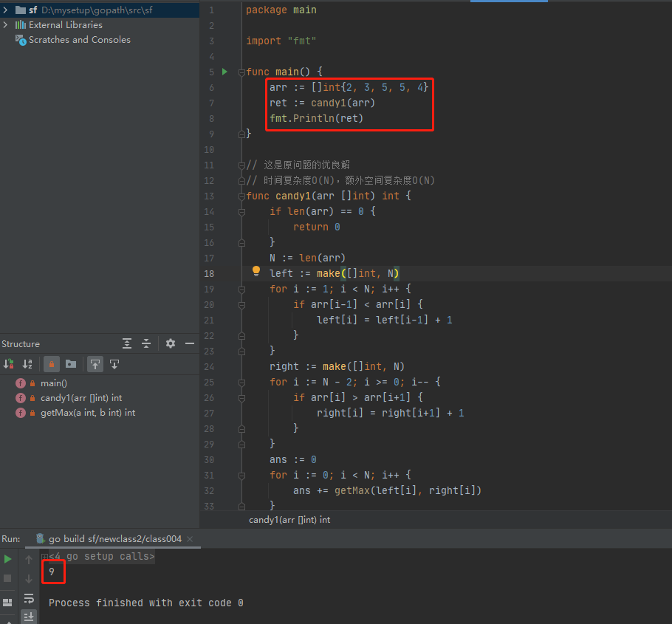
Task: Collapse all nodes in the Structure panel
Action: pyautogui.click(x=146, y=343)
